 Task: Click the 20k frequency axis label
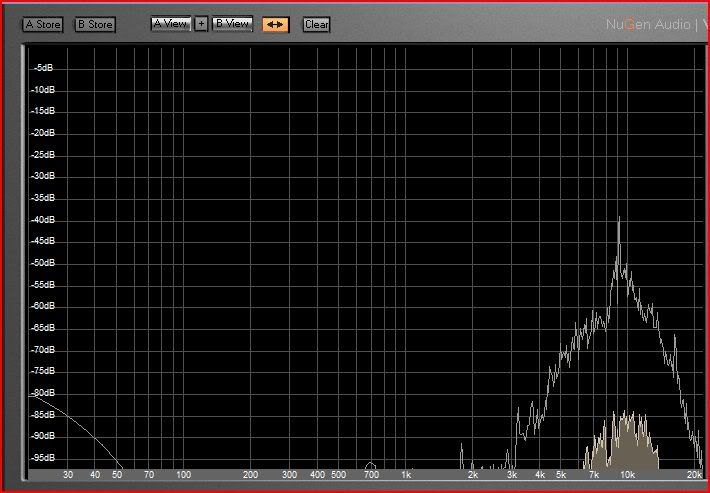tap(693, 475)
